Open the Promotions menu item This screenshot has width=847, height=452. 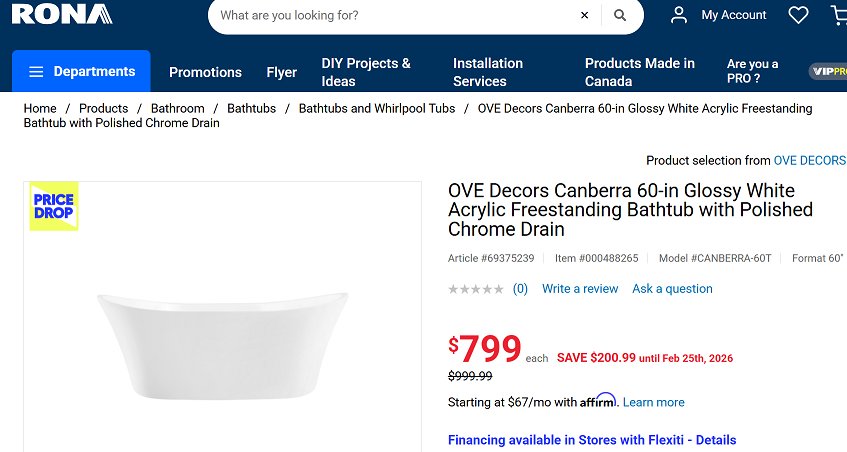(x=205, y=72)
